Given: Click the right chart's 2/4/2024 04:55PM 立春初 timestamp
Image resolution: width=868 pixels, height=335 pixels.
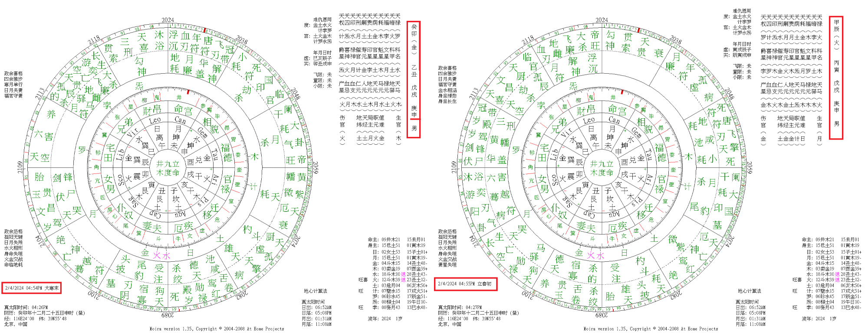Looking at the screenshot, I should [x=465, y=284].
